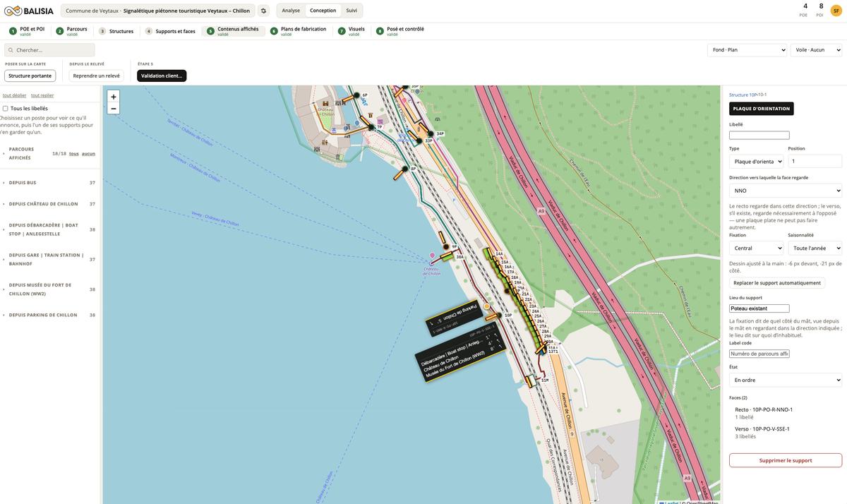Open project settings gear icon
The height and width of the screenshot is (504, 847).
coord(263,11)
